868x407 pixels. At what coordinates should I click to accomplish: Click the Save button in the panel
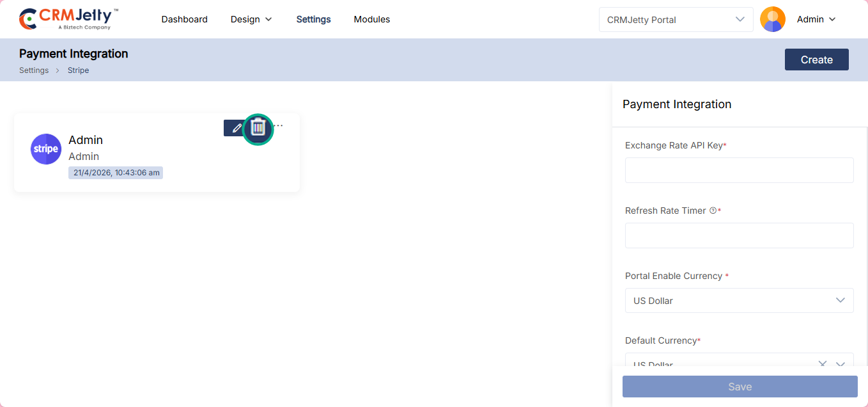[740, 387]
